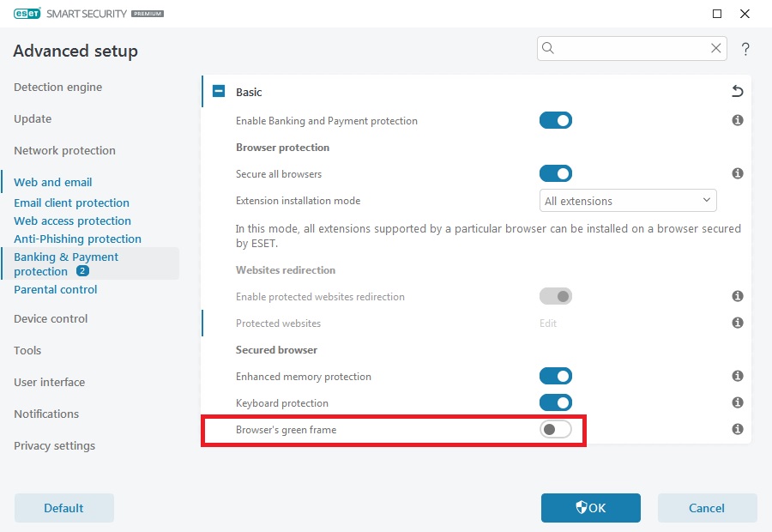Clear search with the X icon
The image size is (772, 532).
click(715, 48)
